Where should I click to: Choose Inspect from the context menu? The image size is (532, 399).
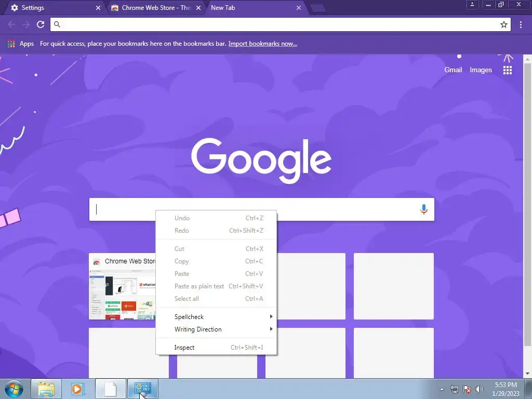216,348
